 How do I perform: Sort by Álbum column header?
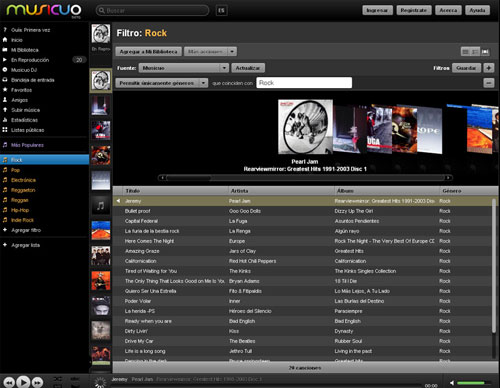point(387,191)
